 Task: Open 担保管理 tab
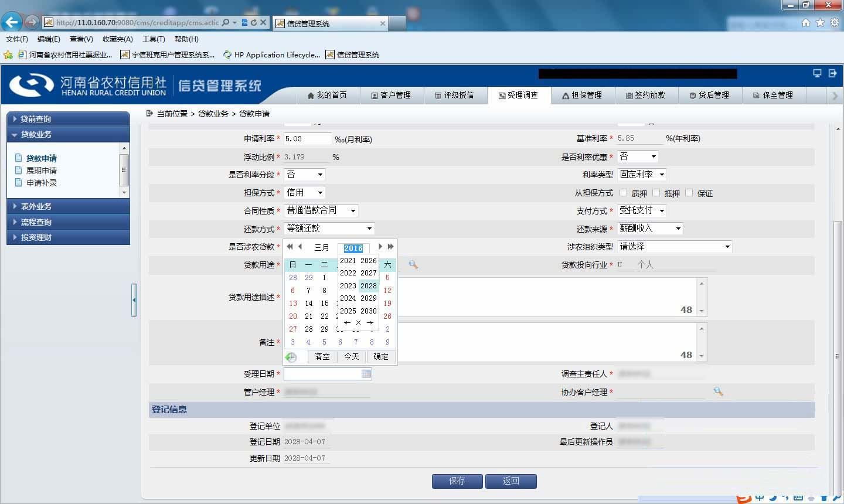tap(582, 95)
